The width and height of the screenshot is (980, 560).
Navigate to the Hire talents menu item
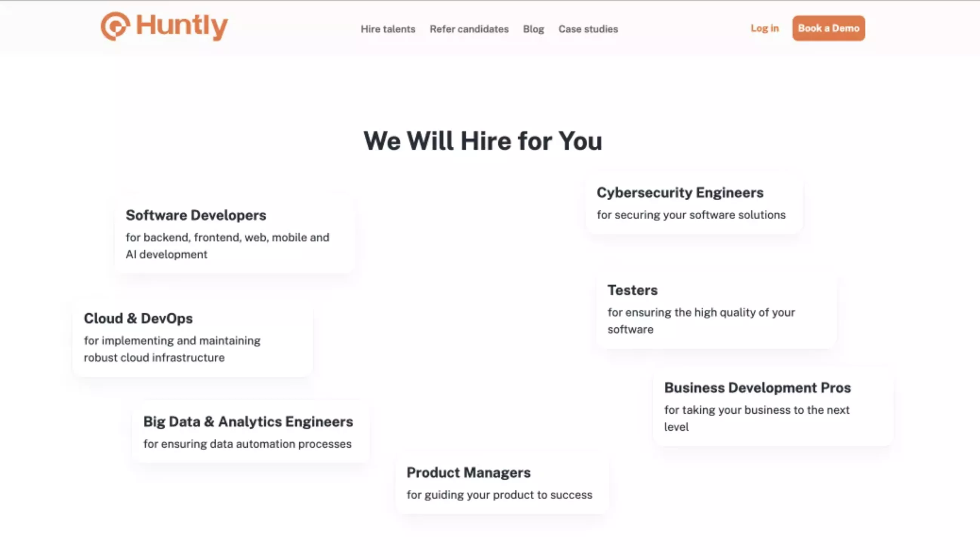388,29
